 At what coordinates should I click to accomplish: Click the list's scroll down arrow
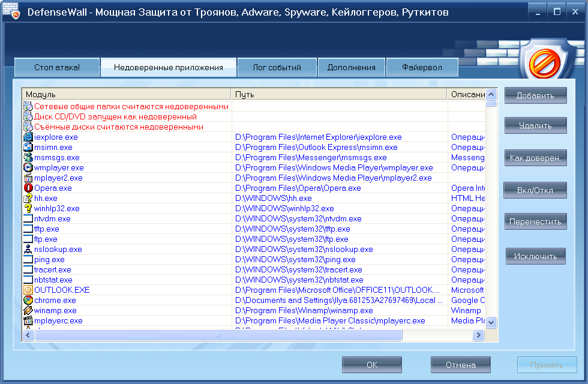491,322
